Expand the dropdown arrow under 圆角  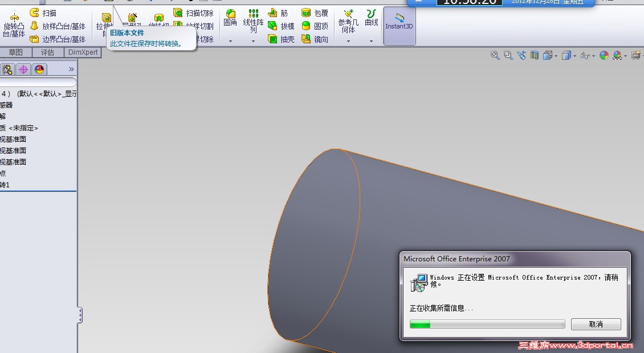pyautogui.click(x=230, y=41)
